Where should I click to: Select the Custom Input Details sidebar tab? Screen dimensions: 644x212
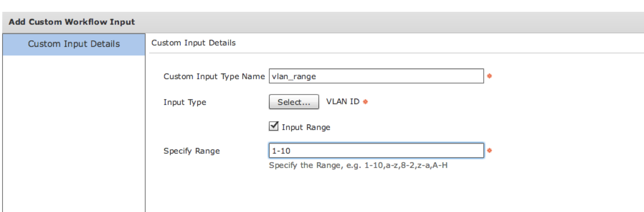click(x=74, y=44)
